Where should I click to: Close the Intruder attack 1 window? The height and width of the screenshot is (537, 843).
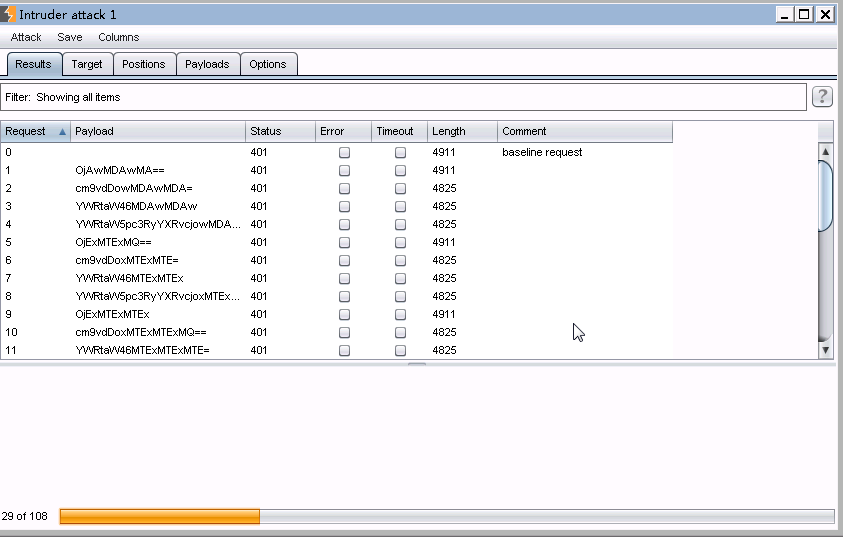[825, 15]
